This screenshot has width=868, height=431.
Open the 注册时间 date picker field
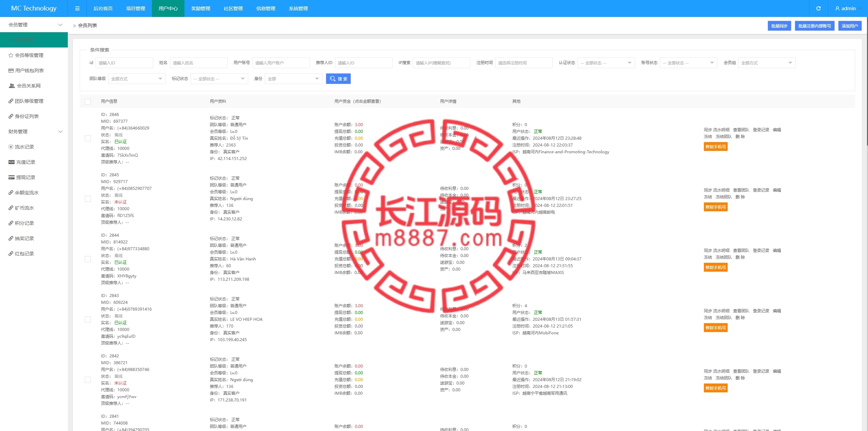tap(524, 63)
